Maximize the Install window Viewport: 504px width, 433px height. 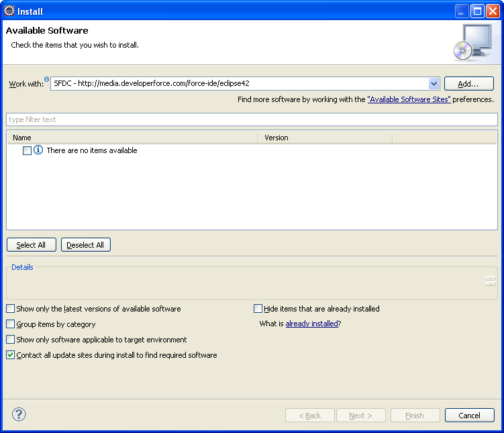[x=478, y=11]
